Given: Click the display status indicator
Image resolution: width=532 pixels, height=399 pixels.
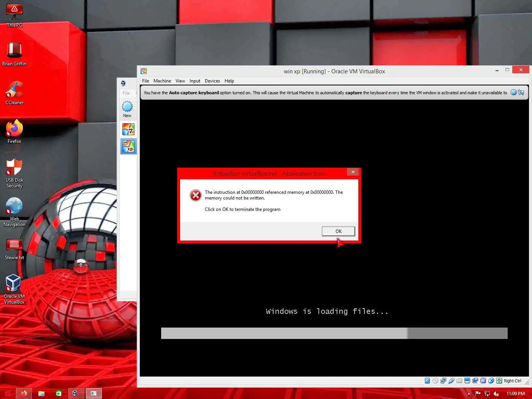Looking at the screenshot, I should [x=467, y=381].
